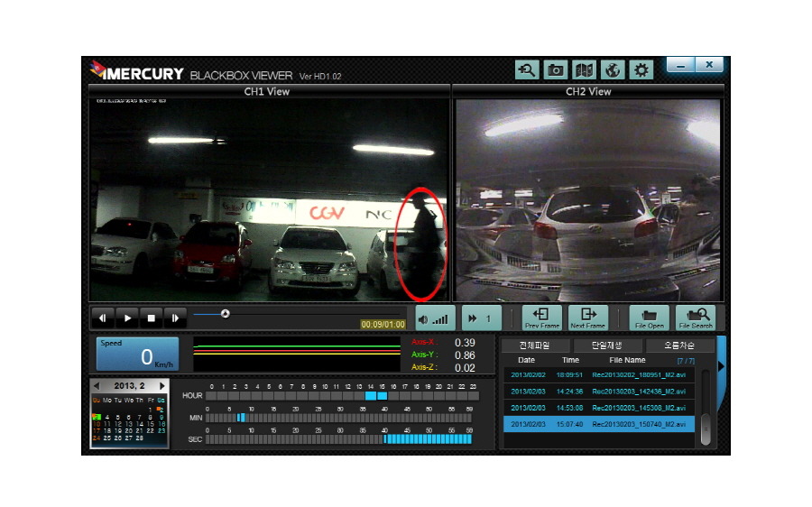Select day 14 in the calendar
Viewport: 812px width, 507px height.
pos(139,424)
